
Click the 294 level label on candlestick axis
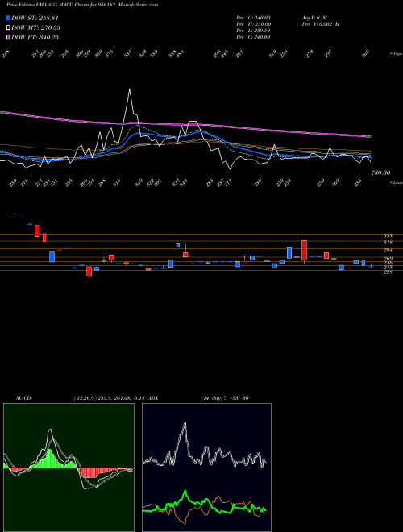(x=388, y=251)
